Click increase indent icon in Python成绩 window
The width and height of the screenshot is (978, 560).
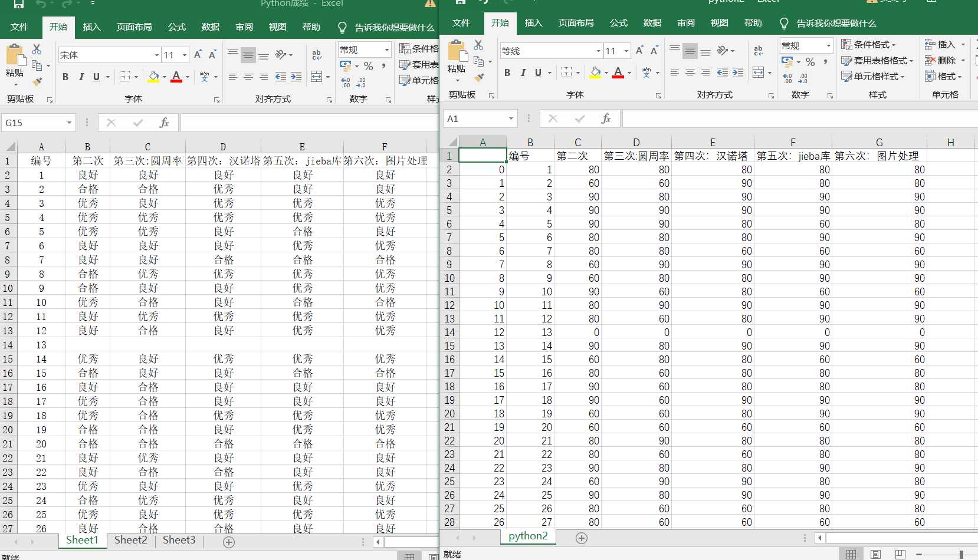(x=296, y=77)
